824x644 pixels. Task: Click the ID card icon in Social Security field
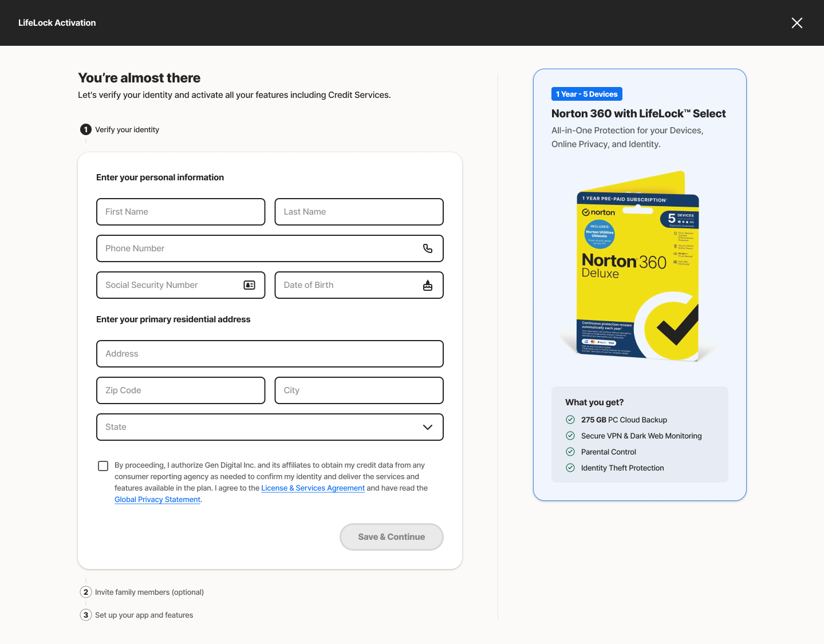[x=250, y=285]
